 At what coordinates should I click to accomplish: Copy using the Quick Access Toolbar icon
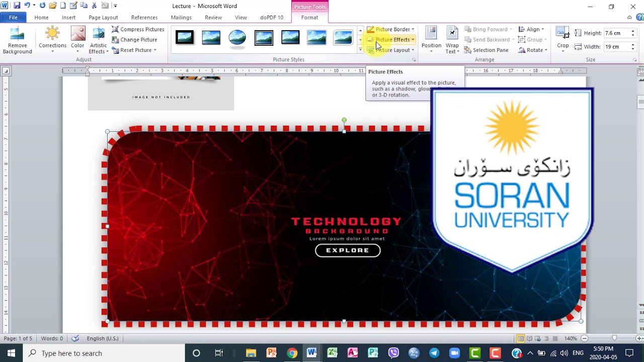[84, 6]
